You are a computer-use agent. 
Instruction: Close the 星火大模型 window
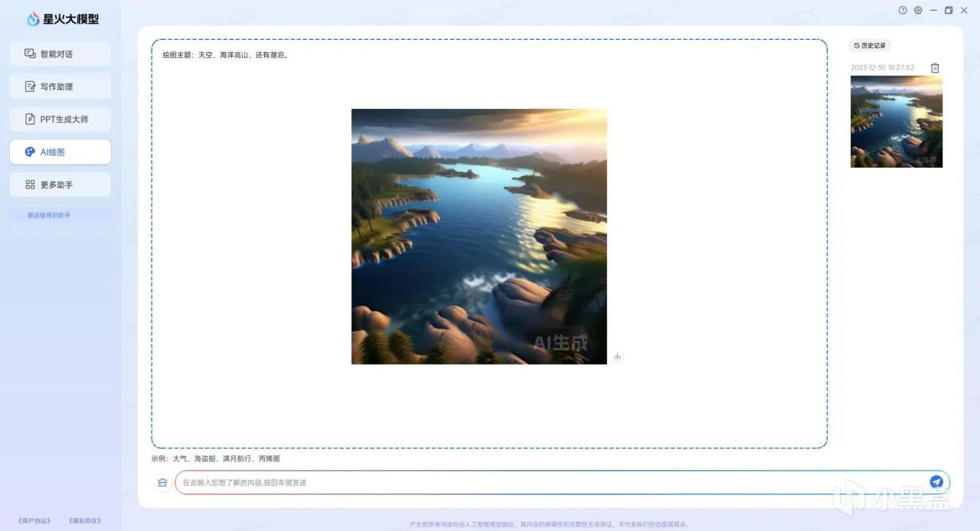click(964, 10)
